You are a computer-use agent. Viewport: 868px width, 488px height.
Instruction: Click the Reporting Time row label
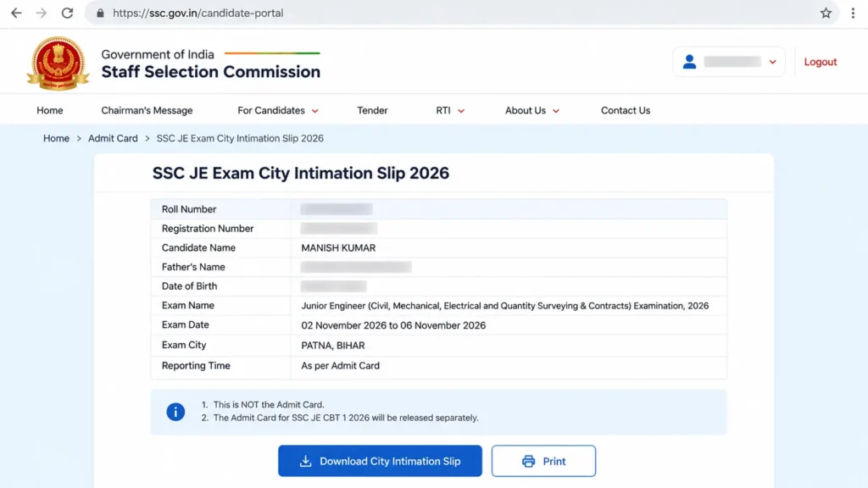196,366
